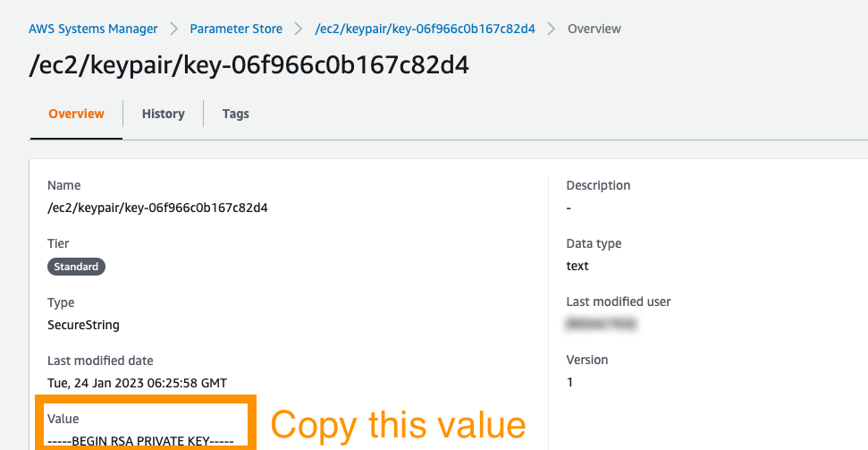Click chevron after Parameter Store breadcrumb

(x=299, y=29)
